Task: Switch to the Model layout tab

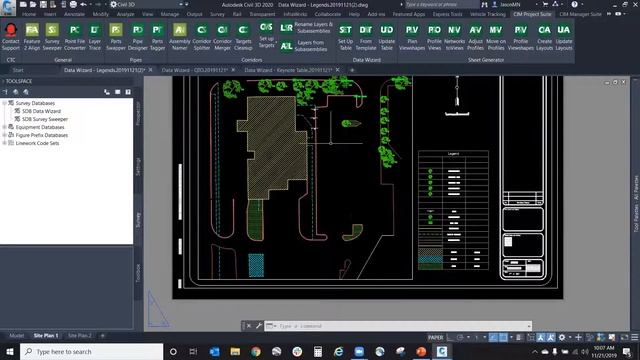Action: [x=17, y=336]
